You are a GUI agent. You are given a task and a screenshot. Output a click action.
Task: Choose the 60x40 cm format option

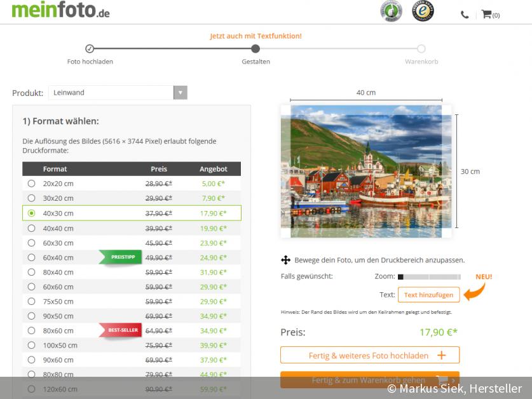(x=31, y=257)
